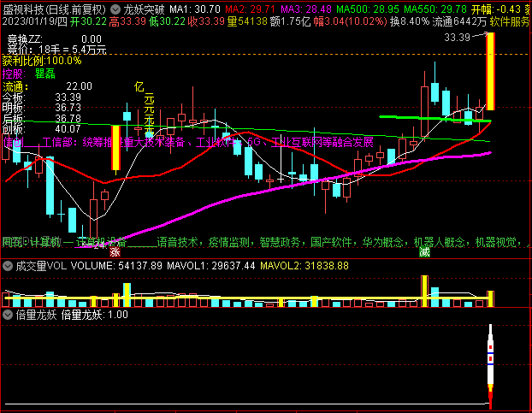The height and width of the screenshot is (413, 532).
Task: Click the 倍量龙妖: 1.00 value
Action: tap(94, 315)
